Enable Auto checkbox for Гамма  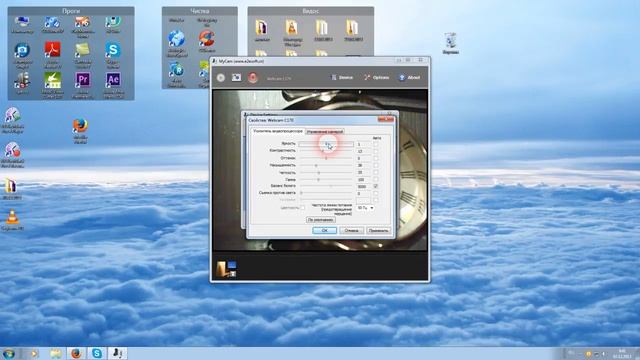(376, 179)
